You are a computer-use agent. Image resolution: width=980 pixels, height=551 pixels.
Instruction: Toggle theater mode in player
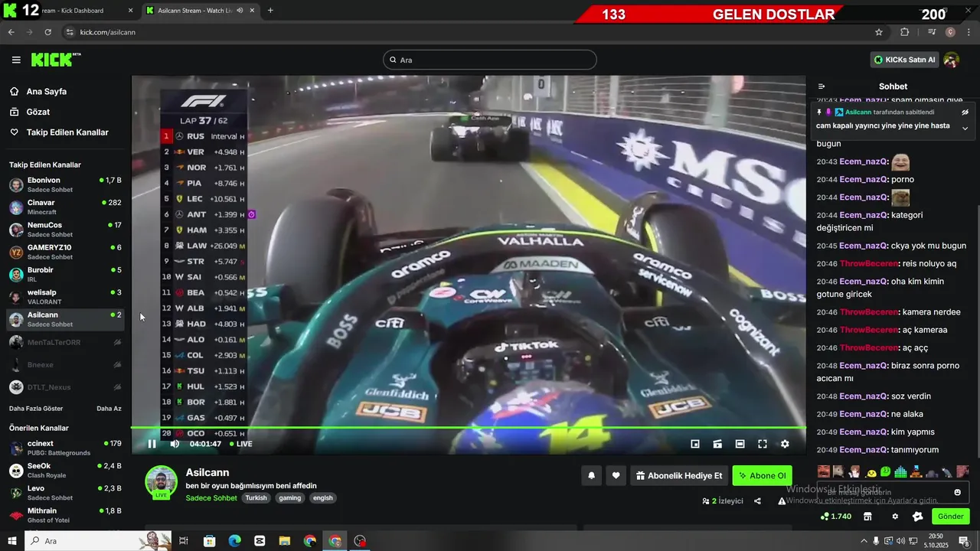[740, 444]
